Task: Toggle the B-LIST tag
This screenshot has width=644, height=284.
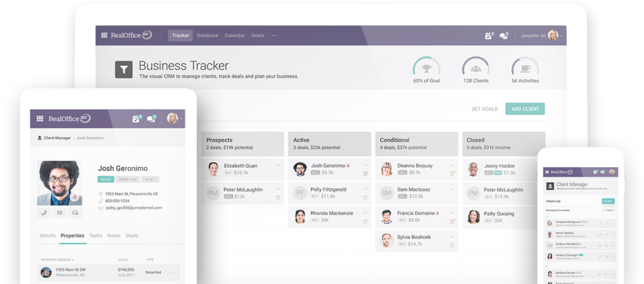Action: click(x=150, y=179)
